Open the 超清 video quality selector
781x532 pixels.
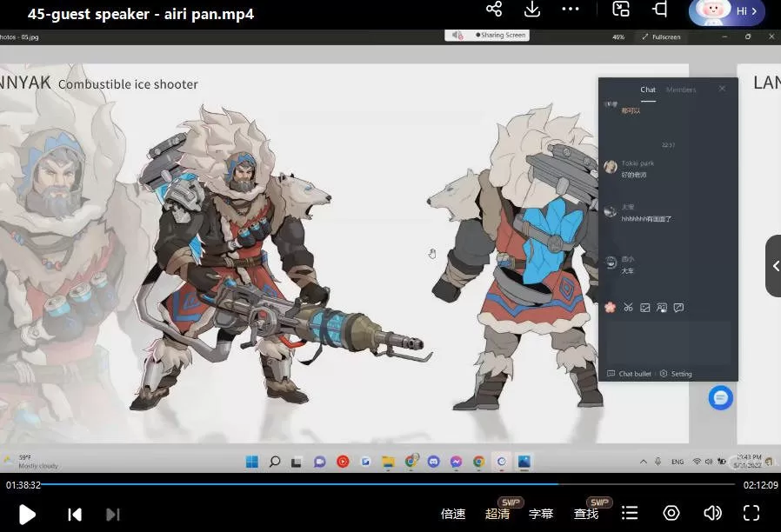[497, 514]
